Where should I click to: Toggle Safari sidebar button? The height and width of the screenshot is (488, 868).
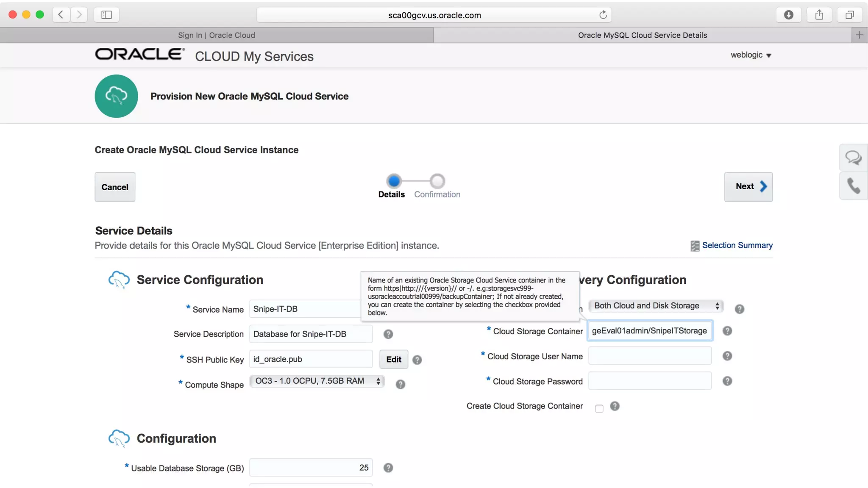[106, 15]
